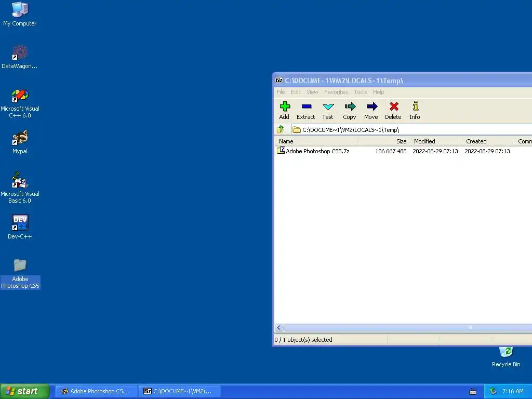Switch to C:\DOCUME~1 7-Zip taskbar button
Image resolution: width=532 pixels, height=399 pixels.
click(x=180, y=392)
